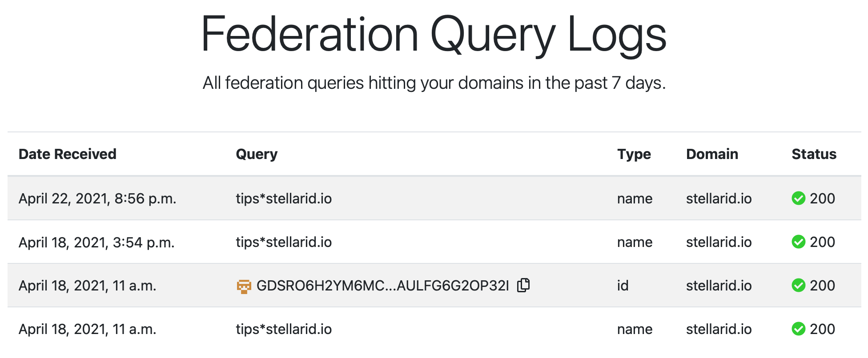Screen dimensions: 868x358
Task: Sort by the Status column header
Action: point(814,154)
